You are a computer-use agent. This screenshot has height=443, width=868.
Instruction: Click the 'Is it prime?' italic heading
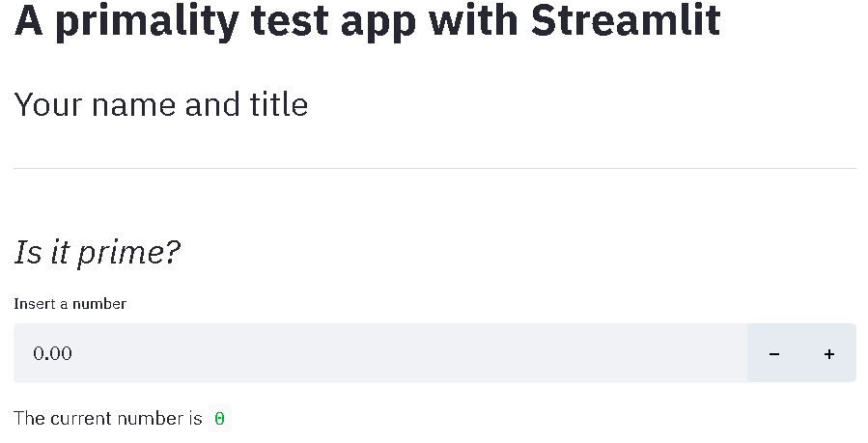point(97,253)
